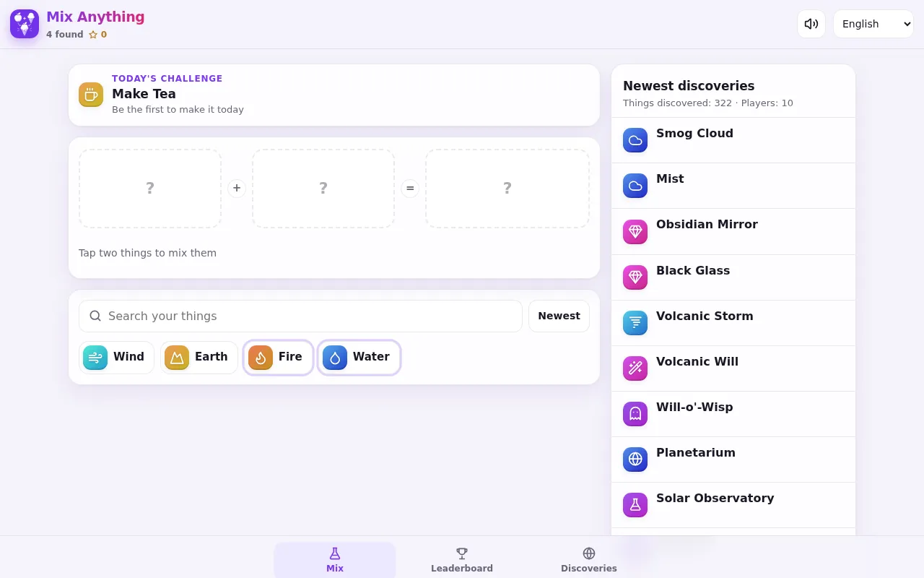Click the Mix Anything title text
The image size is (924, 578).
coord(95,17)
